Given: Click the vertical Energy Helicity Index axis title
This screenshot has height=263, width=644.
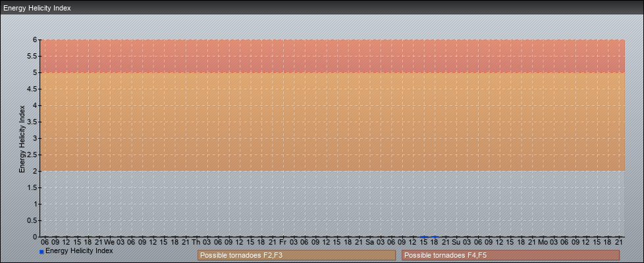Looking at the screenshot, I should tap(22, 138).
